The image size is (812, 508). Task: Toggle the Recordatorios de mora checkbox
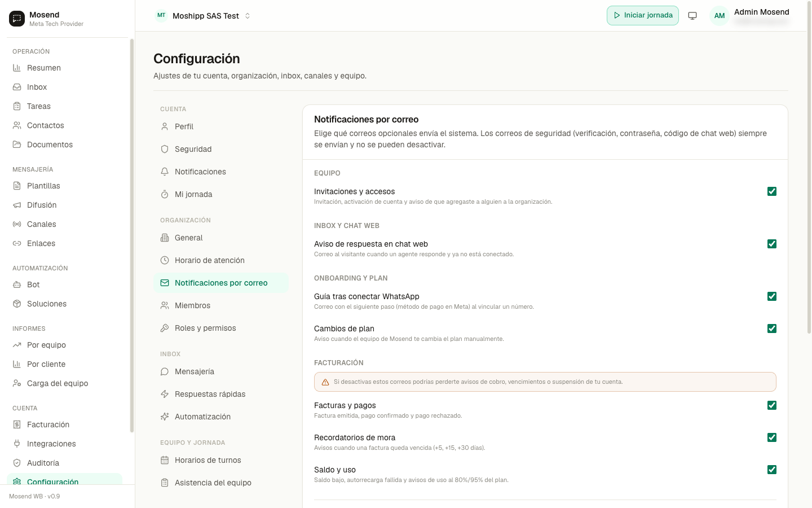[x=772, y=437]
